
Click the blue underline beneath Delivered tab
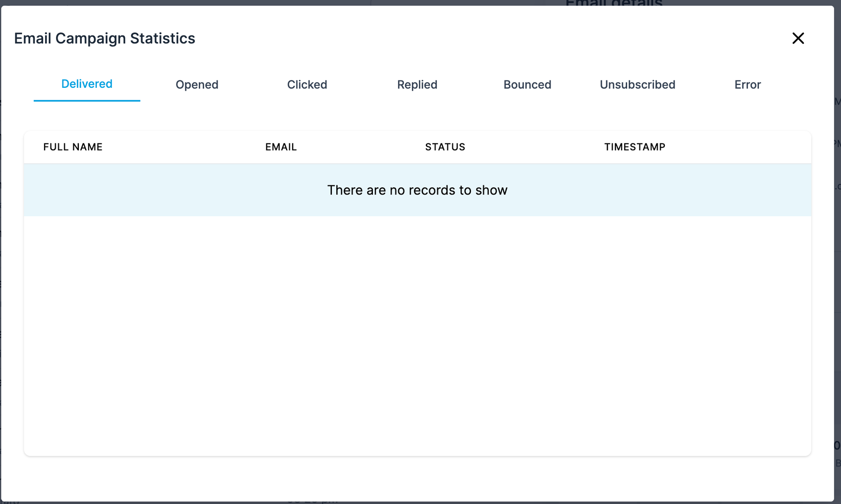pos(87,101)
